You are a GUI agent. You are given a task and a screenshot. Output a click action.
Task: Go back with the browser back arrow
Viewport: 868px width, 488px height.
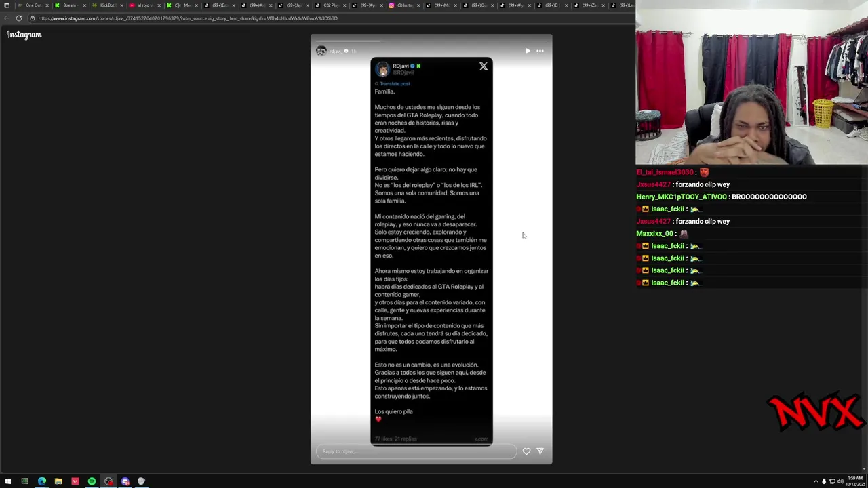pos(7,18)
